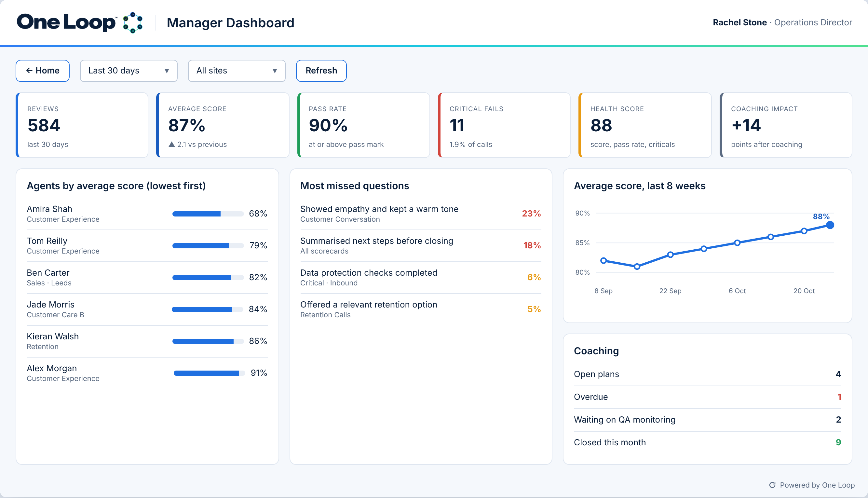Select agent Tom Reilly
The image size is (868, 498).
(x=147, y=245)
